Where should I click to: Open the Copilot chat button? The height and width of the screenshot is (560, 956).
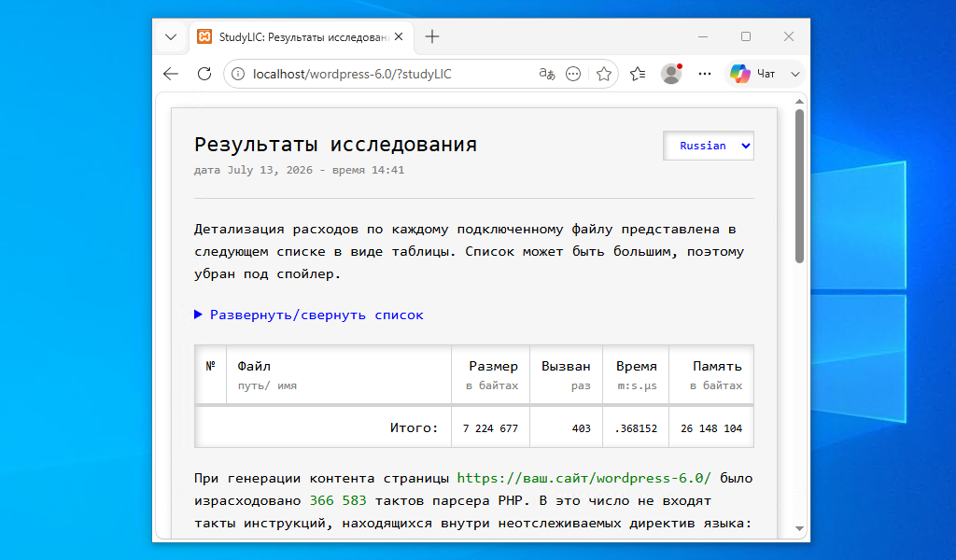point(753,74)
